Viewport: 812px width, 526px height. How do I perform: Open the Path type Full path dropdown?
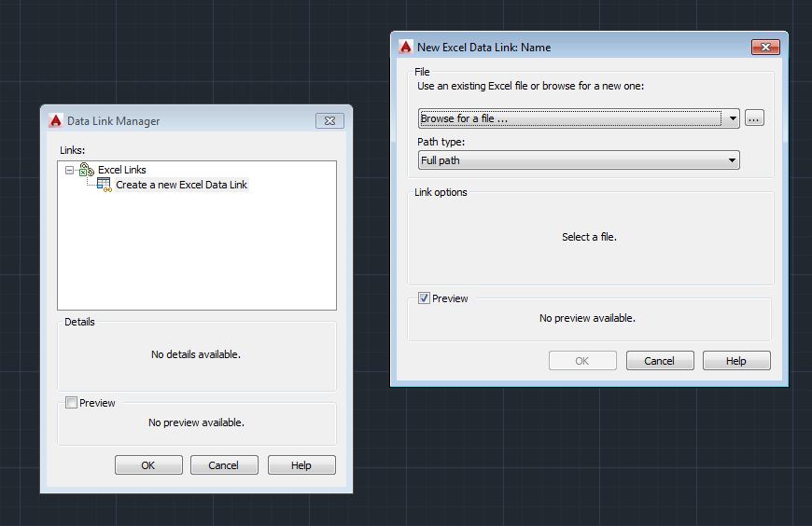(x=579, y=160)
